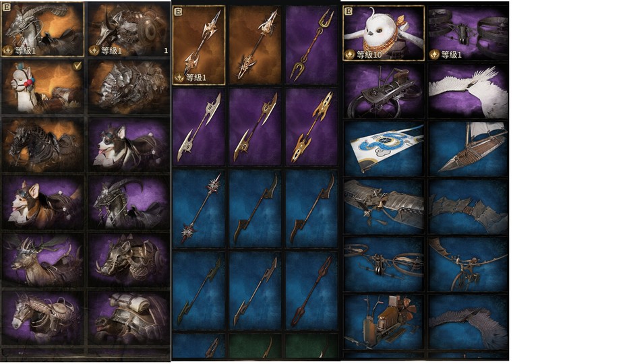Pick the purple golden trident spear

[x=311, y=45]
